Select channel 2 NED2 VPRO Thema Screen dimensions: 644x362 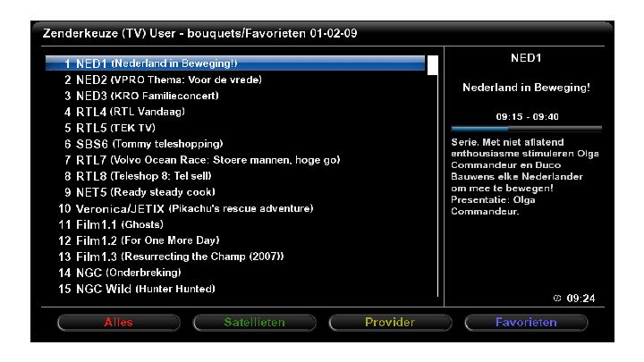click(235, 80)
